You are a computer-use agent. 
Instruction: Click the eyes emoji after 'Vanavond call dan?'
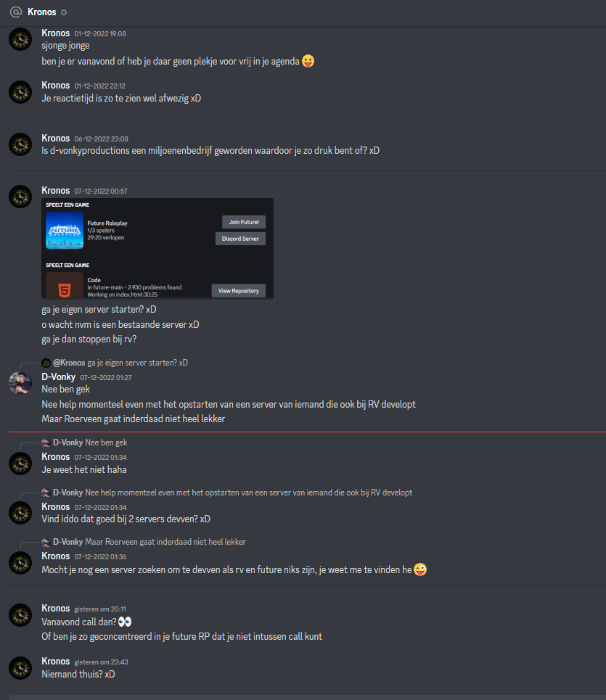click(125, 622)
